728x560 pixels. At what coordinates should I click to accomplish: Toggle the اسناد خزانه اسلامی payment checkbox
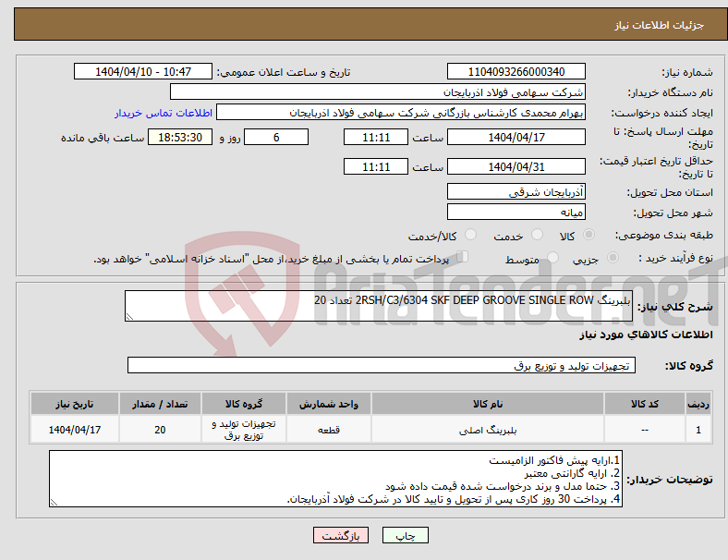(x=463, y=257)
